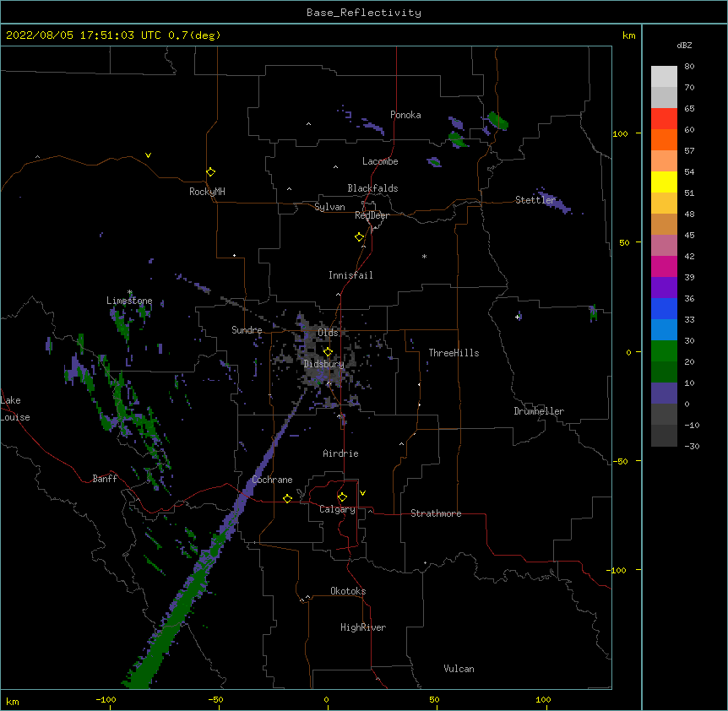Click the Airdrie label

(340, 453)
